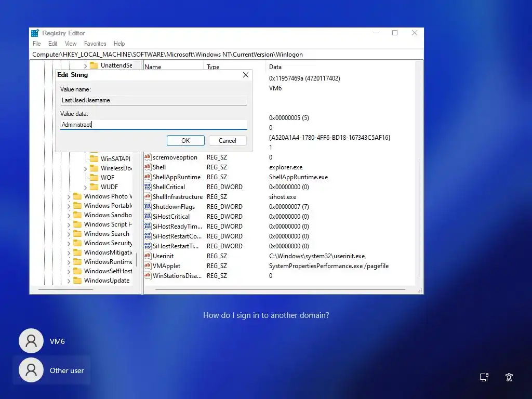Click the C:\Windows\system32\userinit.exe data

tap(317, 256)
